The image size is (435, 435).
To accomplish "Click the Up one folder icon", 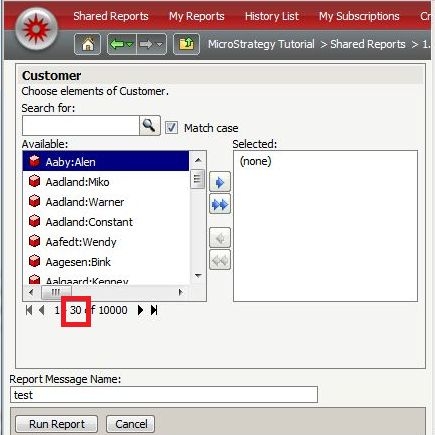I will (x=186, y=44).
